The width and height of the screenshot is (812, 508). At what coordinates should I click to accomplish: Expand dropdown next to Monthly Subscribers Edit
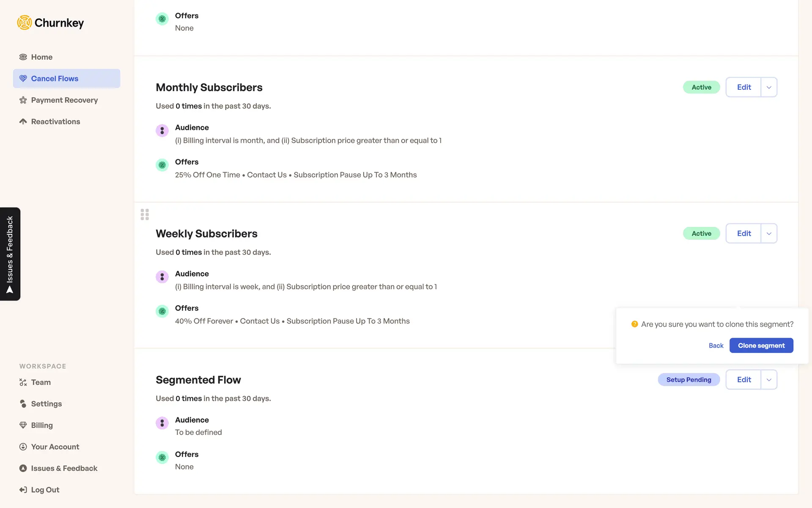pyautogui.click(x=769, y=87)
